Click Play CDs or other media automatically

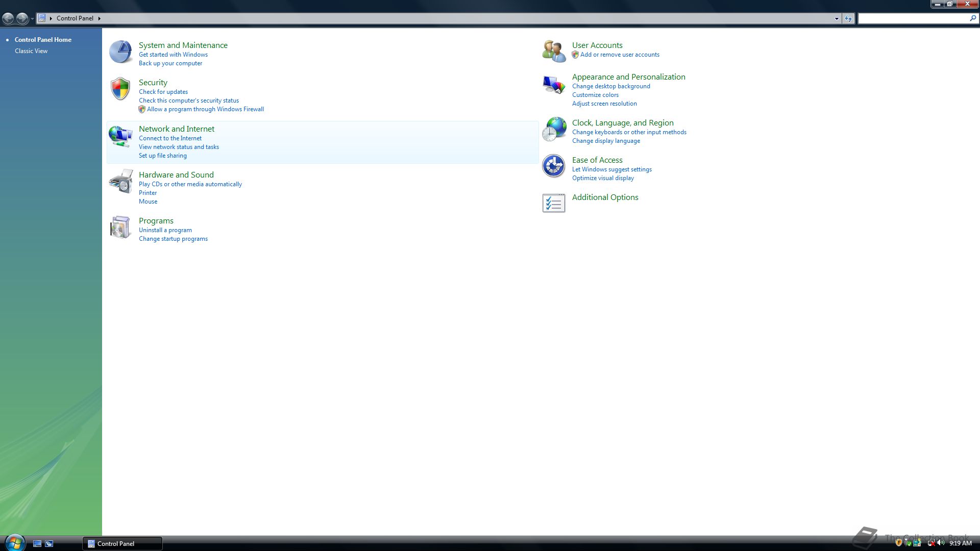pyautogui.click(x=190, y=184)
